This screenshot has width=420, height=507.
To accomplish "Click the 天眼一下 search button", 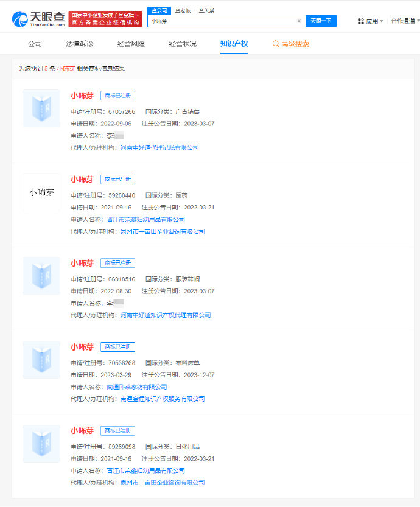I will click(x=321, y=21).
